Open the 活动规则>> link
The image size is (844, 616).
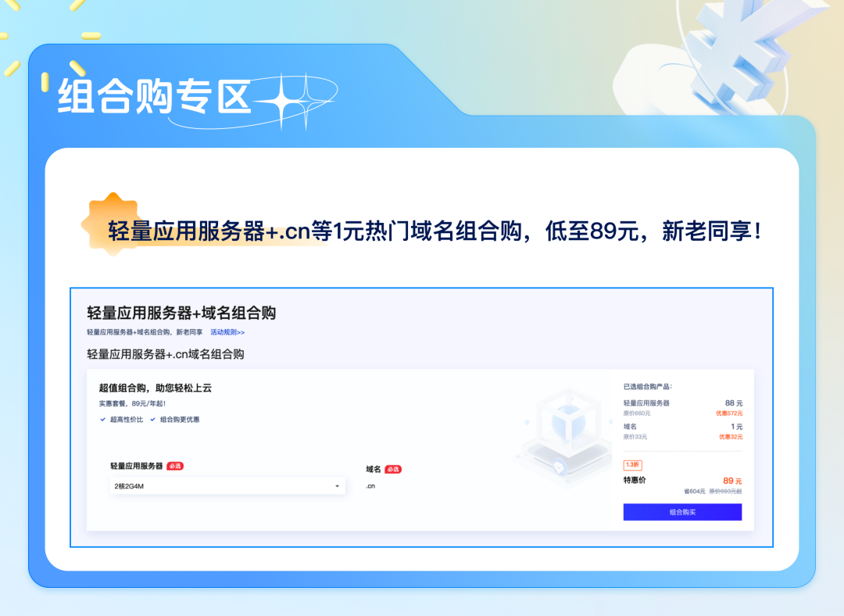tap(227, 332)
